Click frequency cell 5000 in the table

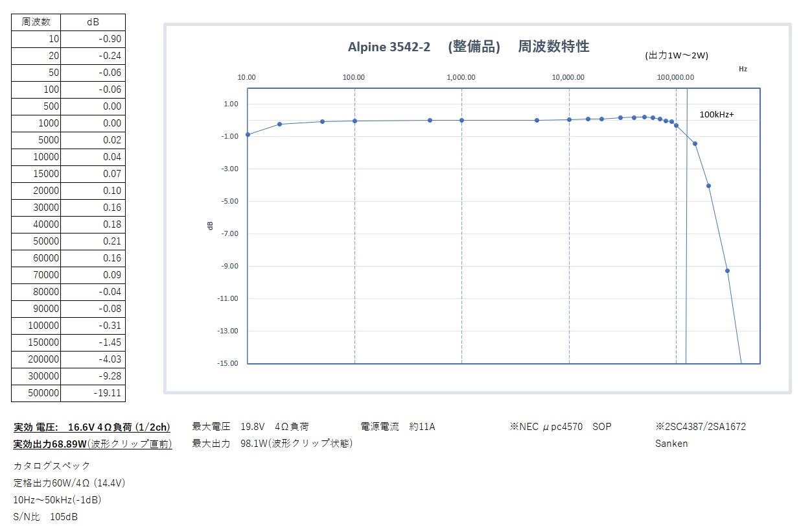[x=36, y=140]
